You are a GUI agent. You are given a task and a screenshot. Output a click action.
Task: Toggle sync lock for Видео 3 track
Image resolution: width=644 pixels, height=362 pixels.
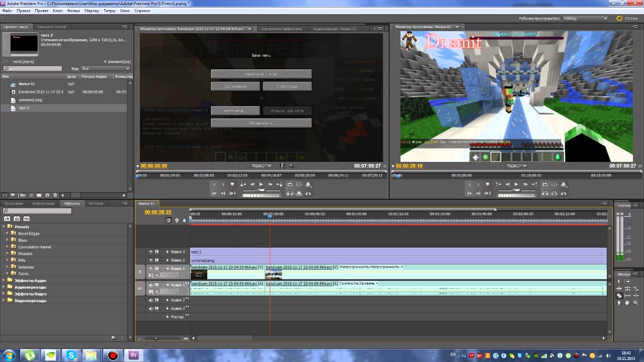(x=157, y=252)
